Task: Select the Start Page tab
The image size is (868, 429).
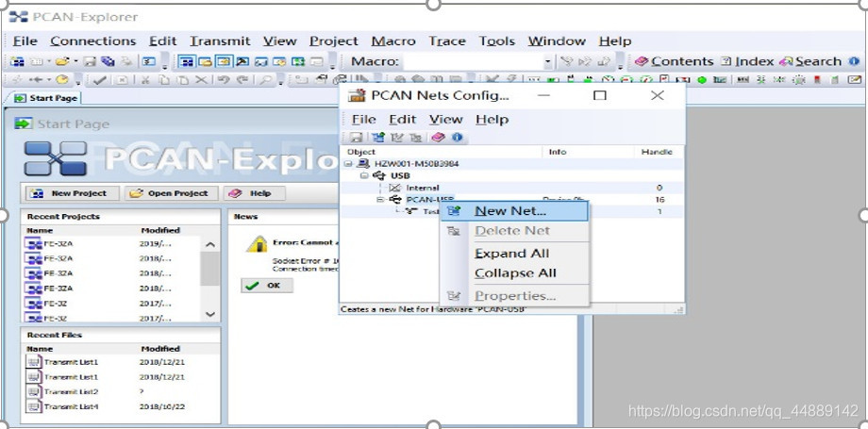Action: pos(47,98)
